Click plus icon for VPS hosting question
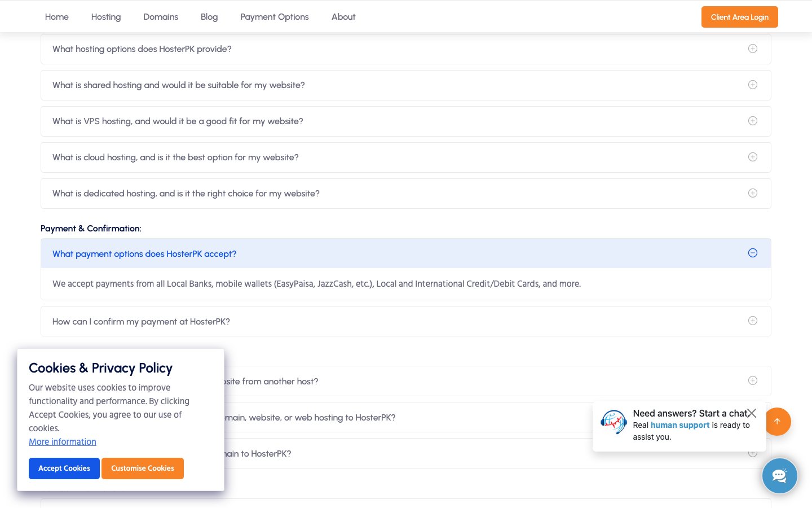This screenshot has width=812, height=508. point(752,121)
